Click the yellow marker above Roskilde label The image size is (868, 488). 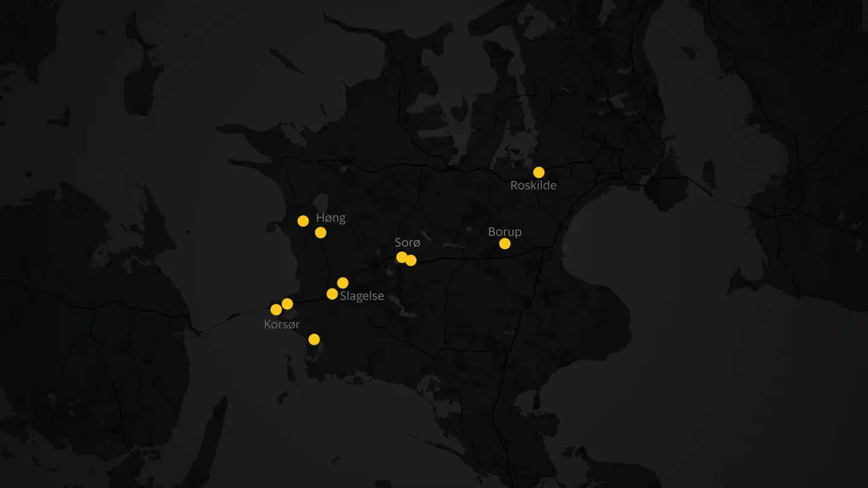tap(539, 172)
